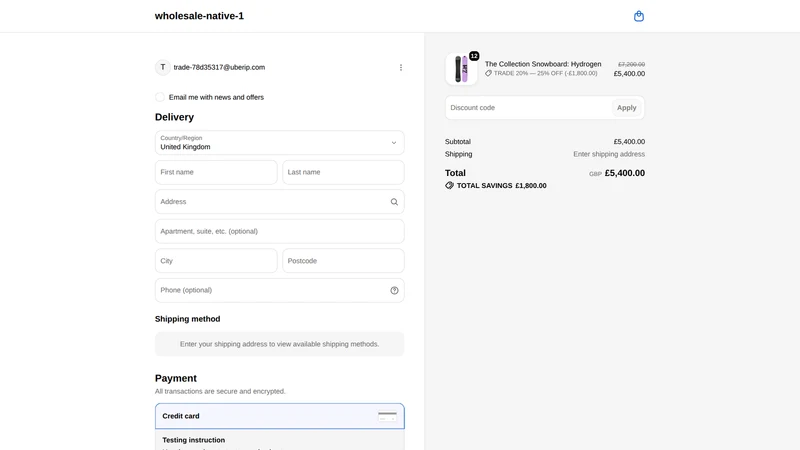Viewport: 800px width, 450px height.
Task: Click the Testing instruction heading
Action: click(193, 440)
